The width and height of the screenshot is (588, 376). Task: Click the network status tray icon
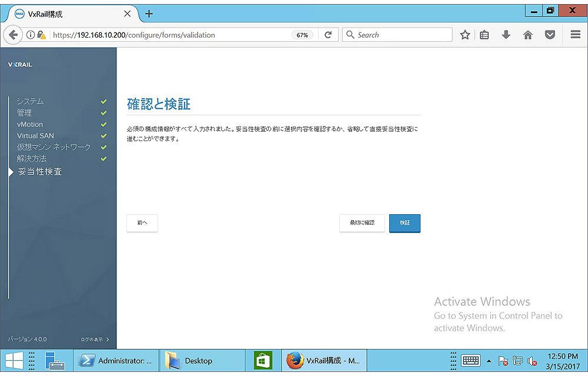517,361
